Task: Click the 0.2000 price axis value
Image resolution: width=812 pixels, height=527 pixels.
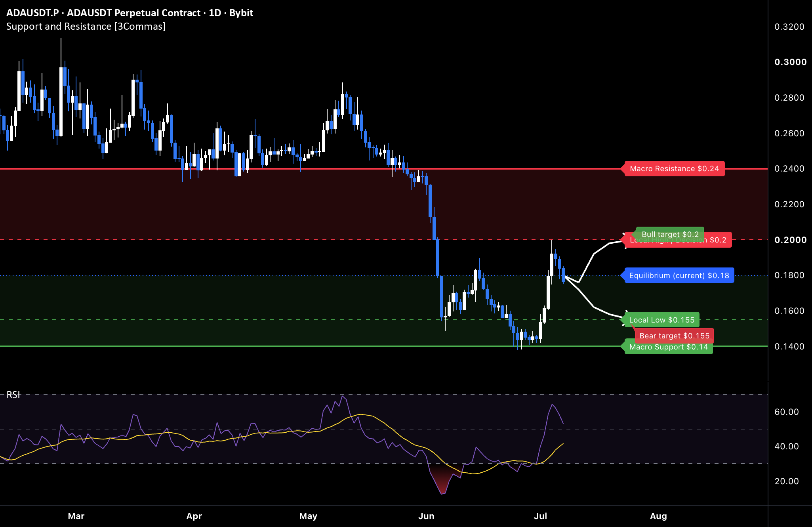Action: [790, 240]
